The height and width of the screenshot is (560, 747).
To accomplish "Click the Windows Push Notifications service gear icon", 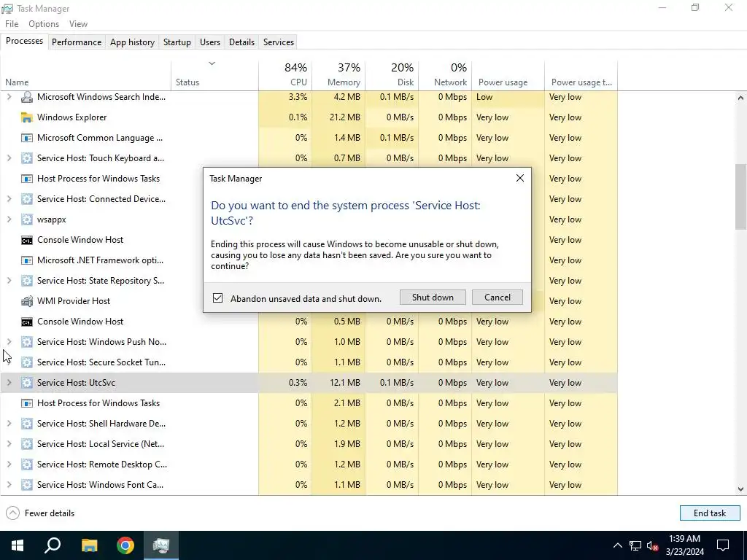I will coord(27,342).
